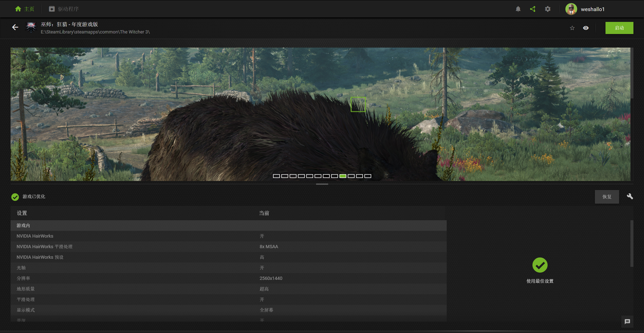Click the 游戏已优化 status text
The height and width of the screenshot is (333, 644).
pos(34,197)
